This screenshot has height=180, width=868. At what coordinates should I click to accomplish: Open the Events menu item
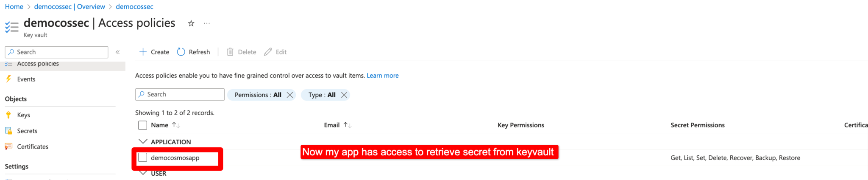pyautogui.click(x=26, y=79)
